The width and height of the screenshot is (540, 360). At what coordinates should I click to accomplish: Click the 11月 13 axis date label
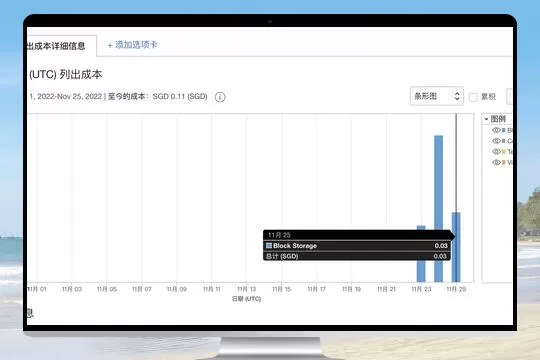[x=247, y=289]
